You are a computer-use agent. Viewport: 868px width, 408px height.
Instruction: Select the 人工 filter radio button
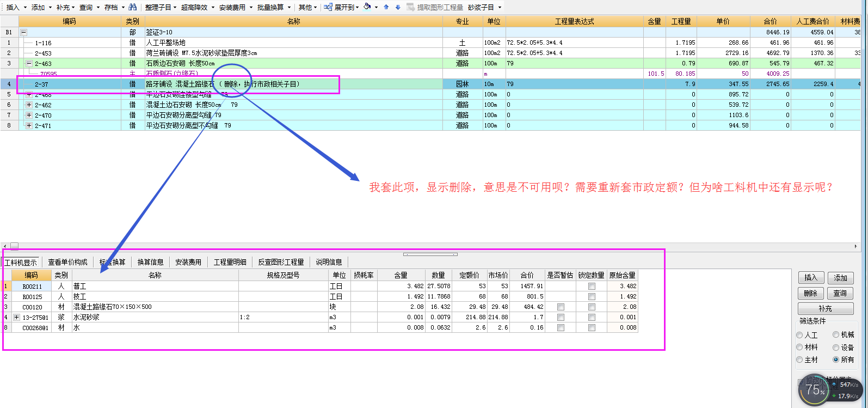pos(799,335)
